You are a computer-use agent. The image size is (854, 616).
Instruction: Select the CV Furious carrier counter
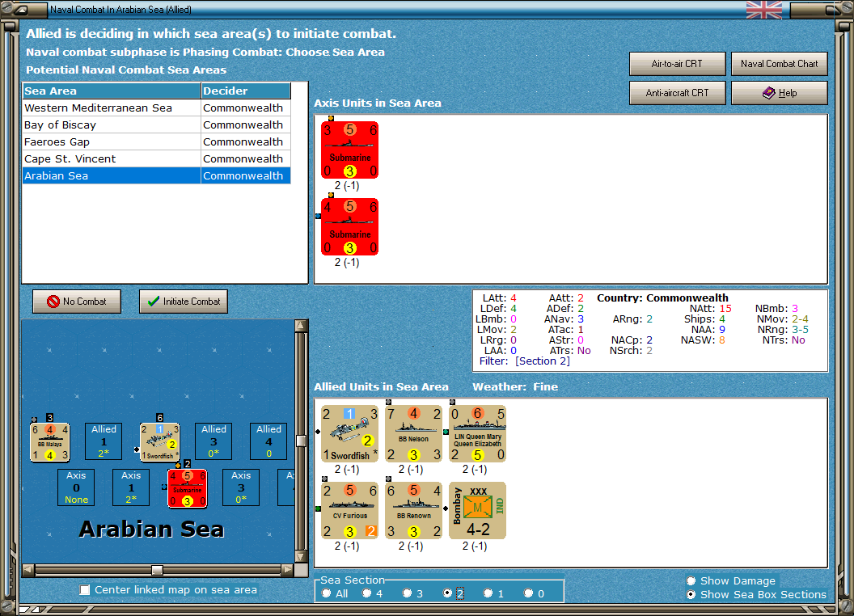click(x=349, y=510)
